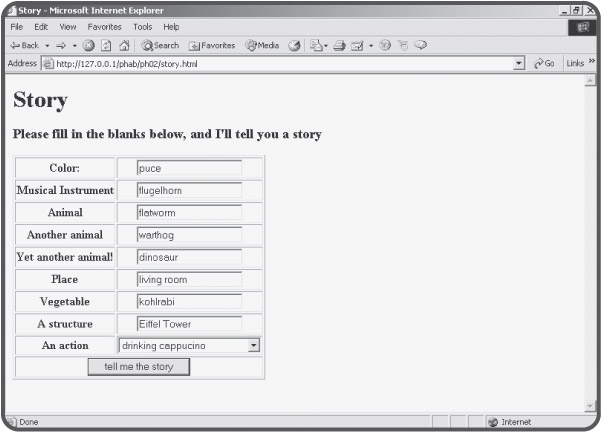The width and height of the screenshot is (602, 433).
Task: Open the File menu
Action: (x=17, y=26)
